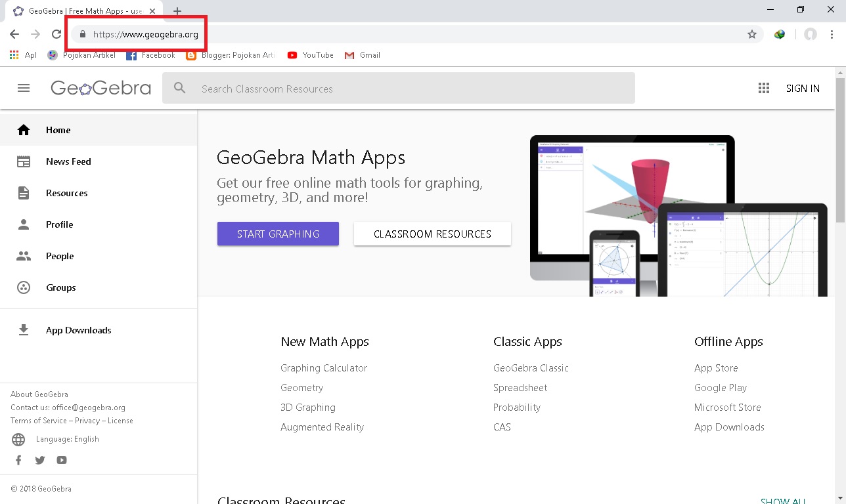Open the Spreadsheet link
The width and height of the screenshot is (846, 504).
coord(520,388)
